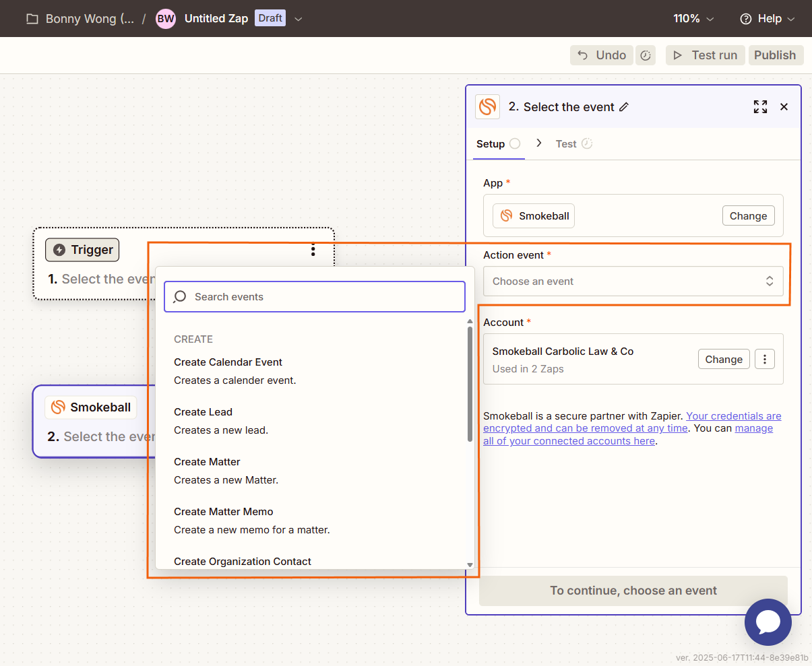
Task: Change the selected Smokeball app
Action: pos(748,215)
